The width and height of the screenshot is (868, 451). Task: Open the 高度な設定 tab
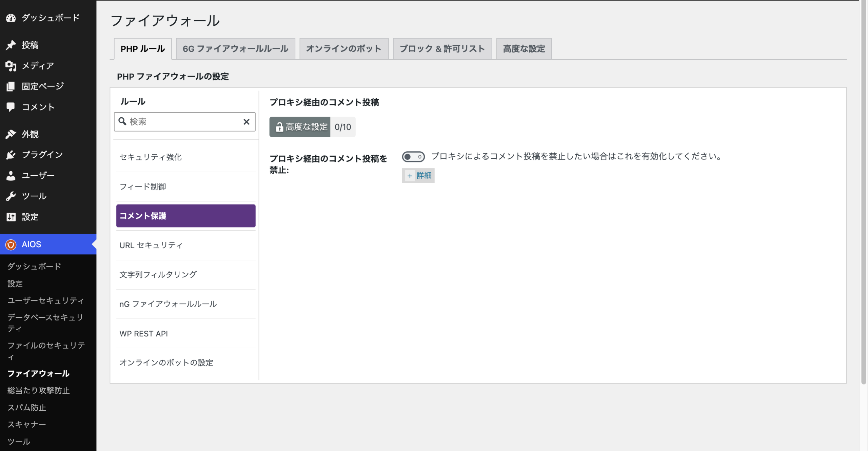pos(524,49)
